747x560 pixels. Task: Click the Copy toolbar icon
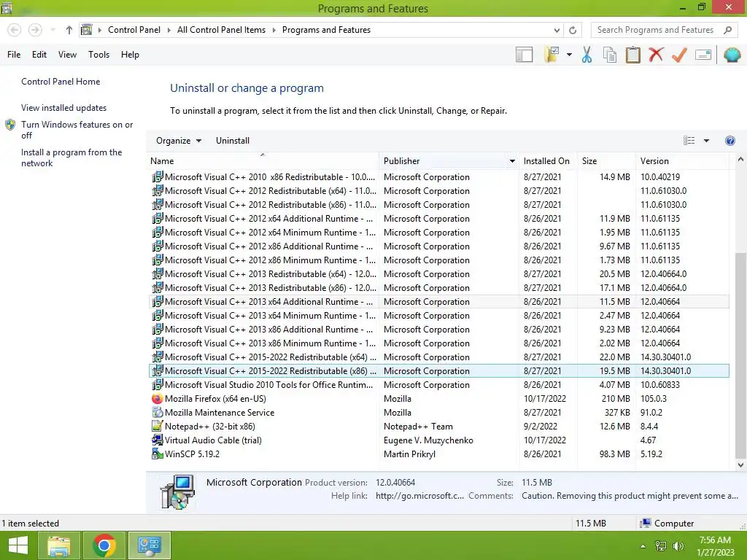(609, 55)
